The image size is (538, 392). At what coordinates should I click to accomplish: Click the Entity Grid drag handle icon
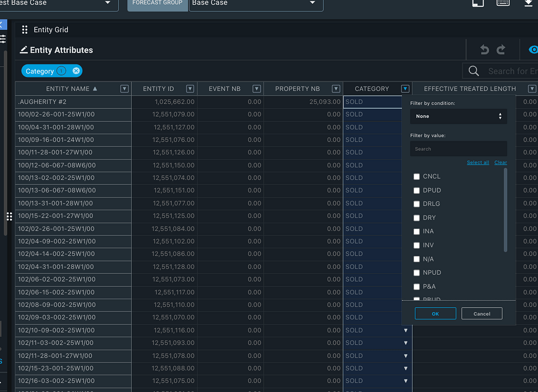click(x=25, y=30)
